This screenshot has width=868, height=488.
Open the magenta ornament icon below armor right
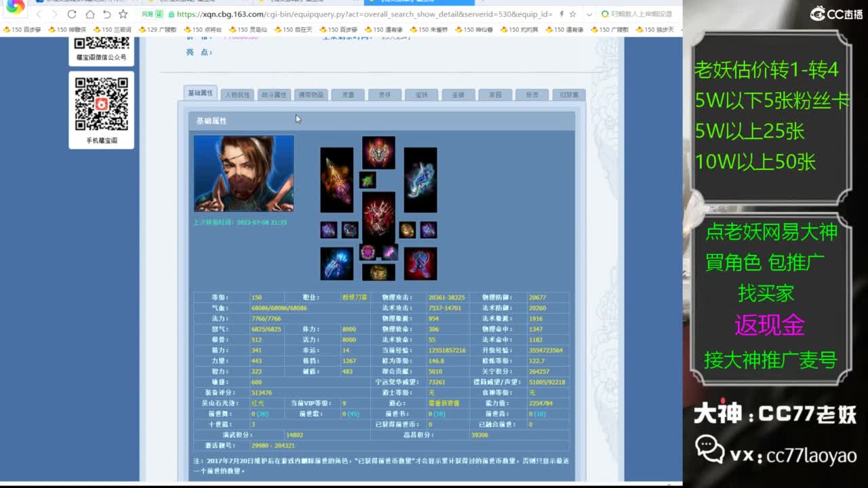(389, 253)
